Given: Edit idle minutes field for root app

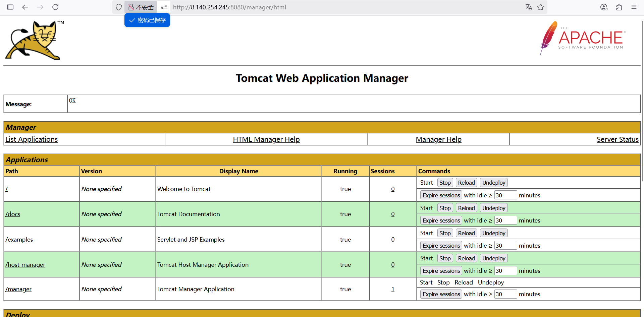Looking at the screenshot, I should coord(505,195).
